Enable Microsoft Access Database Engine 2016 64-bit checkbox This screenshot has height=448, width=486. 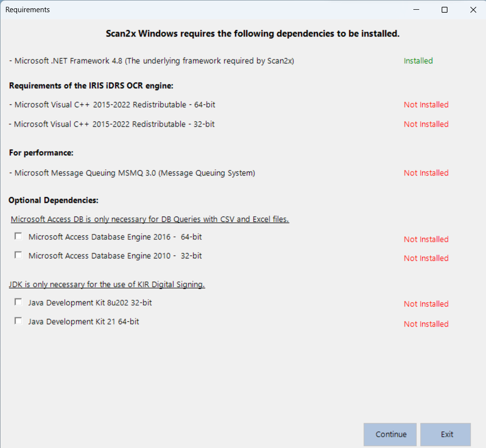point(19,236)
